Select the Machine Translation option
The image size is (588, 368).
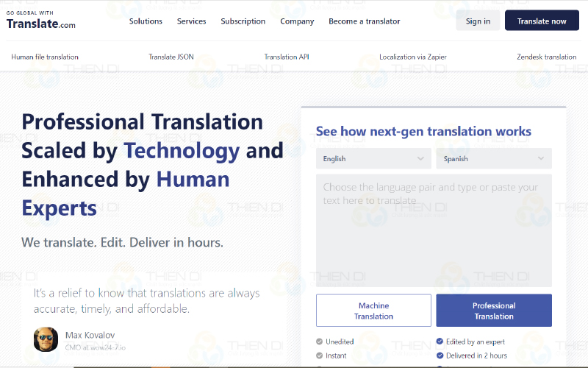(373, 311)
